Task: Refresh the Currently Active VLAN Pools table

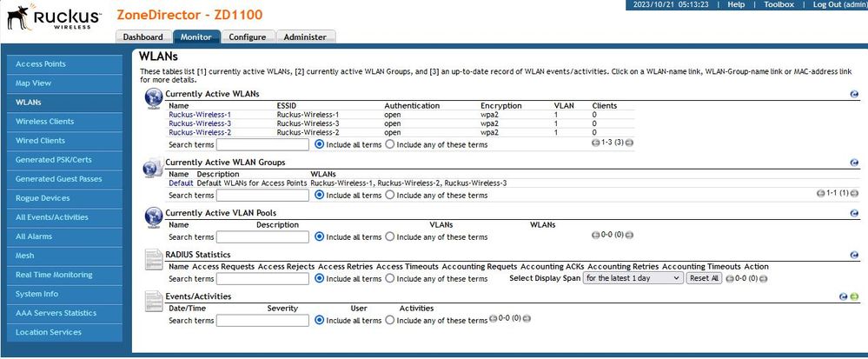Action: tap(854, 214)
